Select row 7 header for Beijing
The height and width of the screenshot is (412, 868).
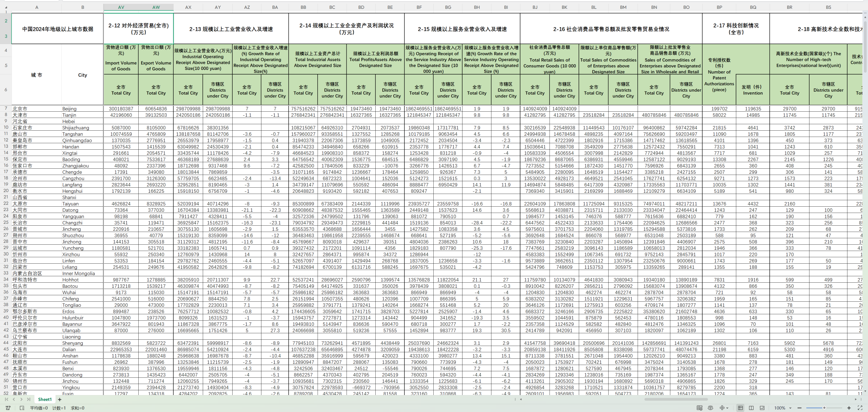pyautogui.click(x=6, y=109)
